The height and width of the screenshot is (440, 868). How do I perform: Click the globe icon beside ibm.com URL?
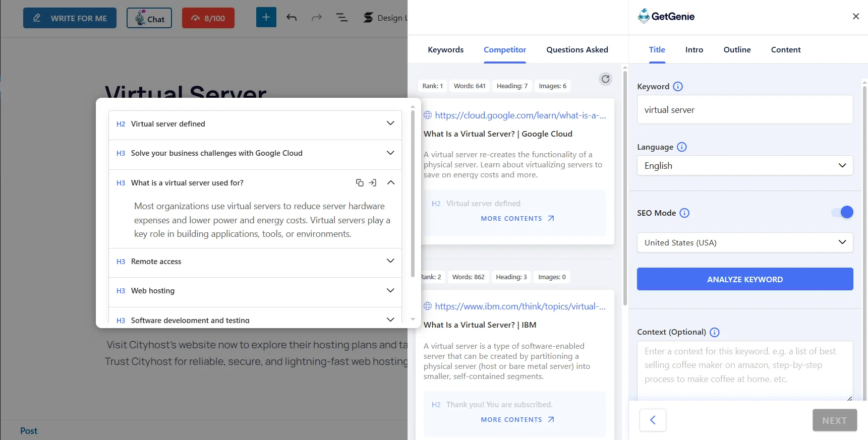(x=428, y=306)
